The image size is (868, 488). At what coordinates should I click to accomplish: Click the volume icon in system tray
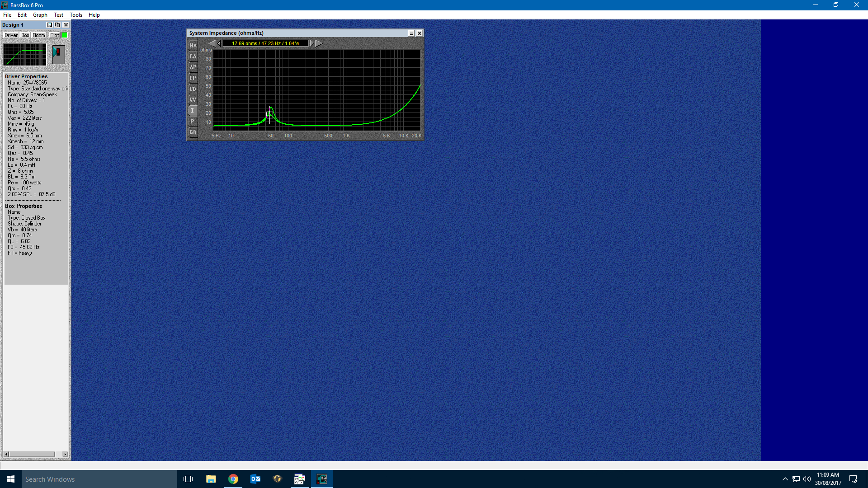point(807,479)
